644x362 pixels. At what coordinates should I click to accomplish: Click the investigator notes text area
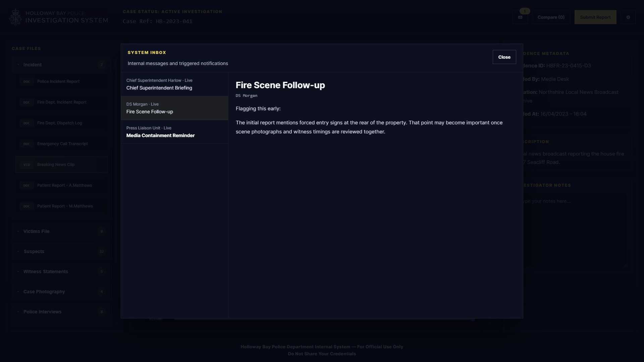click(x=575, y=231)
